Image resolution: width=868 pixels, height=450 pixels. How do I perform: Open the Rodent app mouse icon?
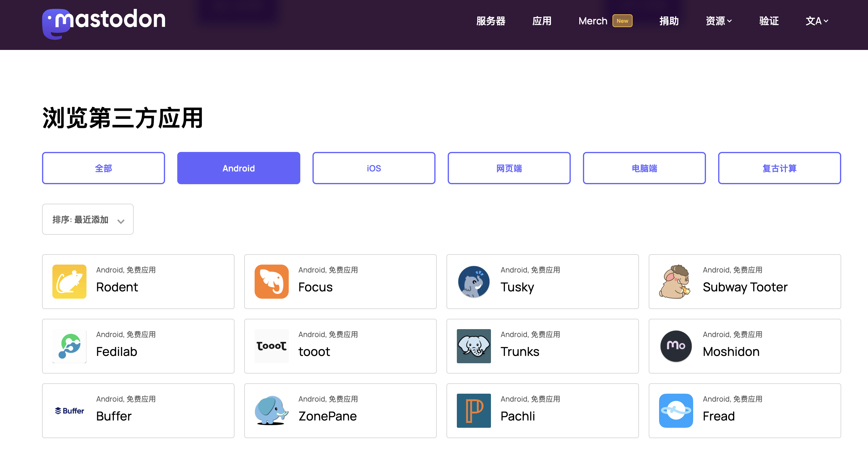click(x=69, y=281)
